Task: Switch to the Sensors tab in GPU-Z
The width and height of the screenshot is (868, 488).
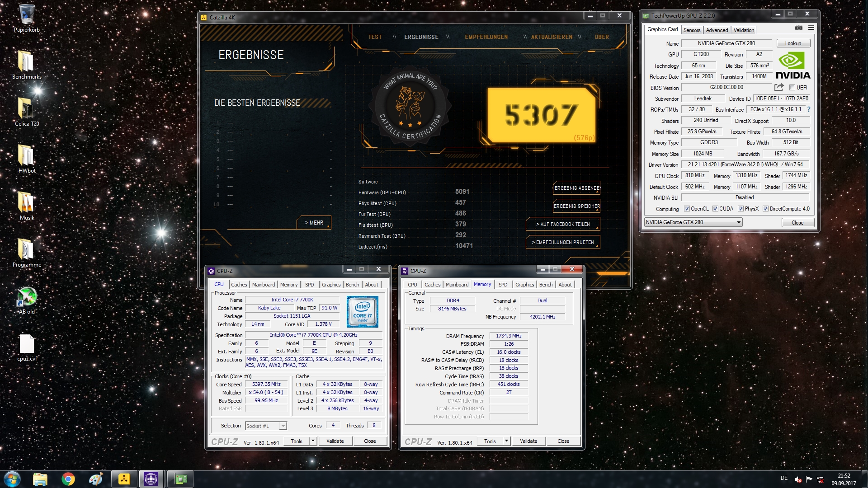Action: [x=692, y=30]
